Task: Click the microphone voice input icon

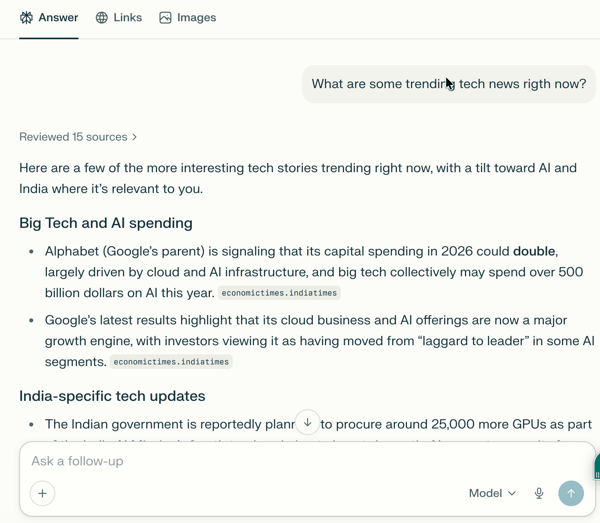Action: point(539,493)
